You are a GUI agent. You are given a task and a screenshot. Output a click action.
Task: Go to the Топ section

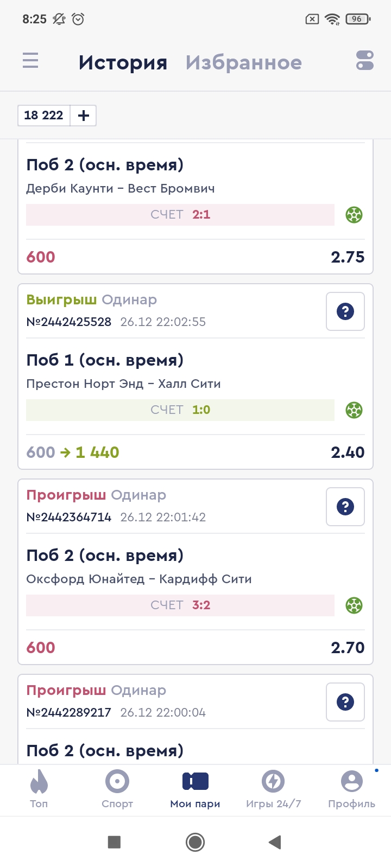click(x=39, y=789)
